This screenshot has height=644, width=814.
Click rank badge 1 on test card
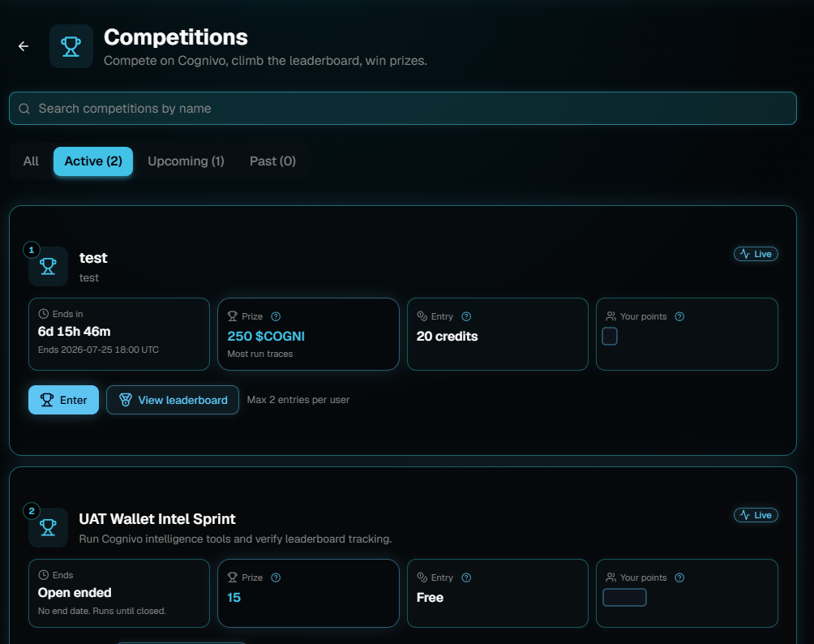coord(32,250)
